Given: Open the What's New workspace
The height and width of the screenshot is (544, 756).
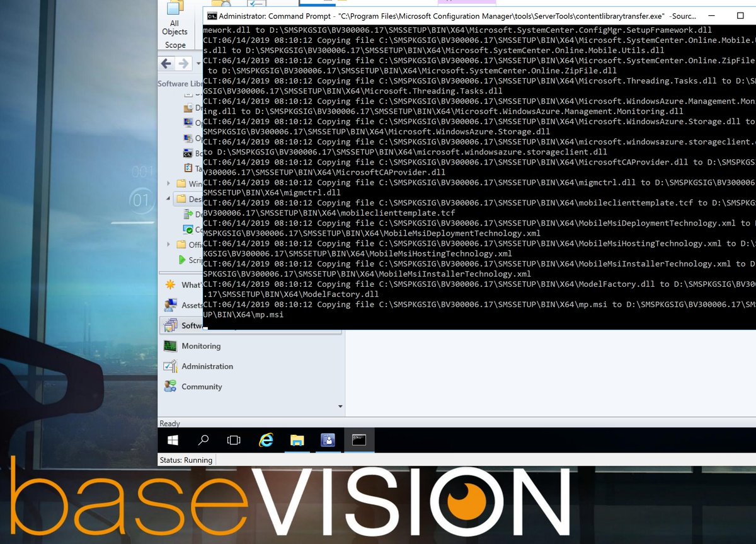Looking at the screenshot, I should 182,285.
